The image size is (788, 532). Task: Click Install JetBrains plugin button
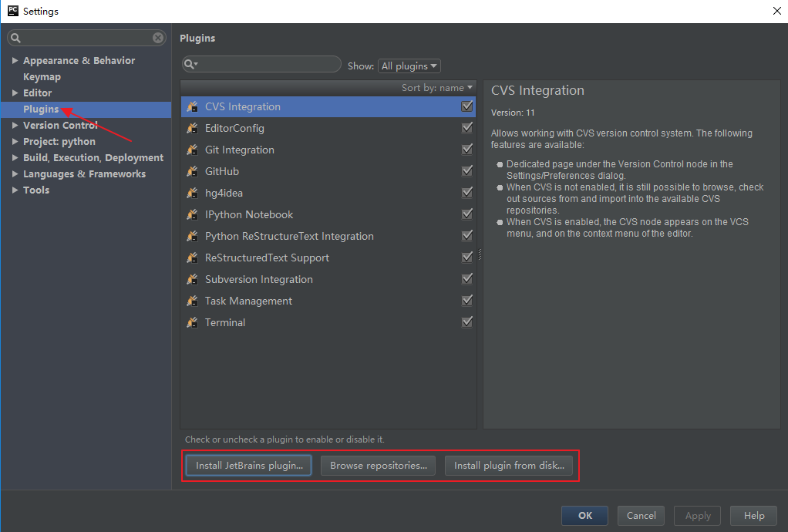[249, 465]
